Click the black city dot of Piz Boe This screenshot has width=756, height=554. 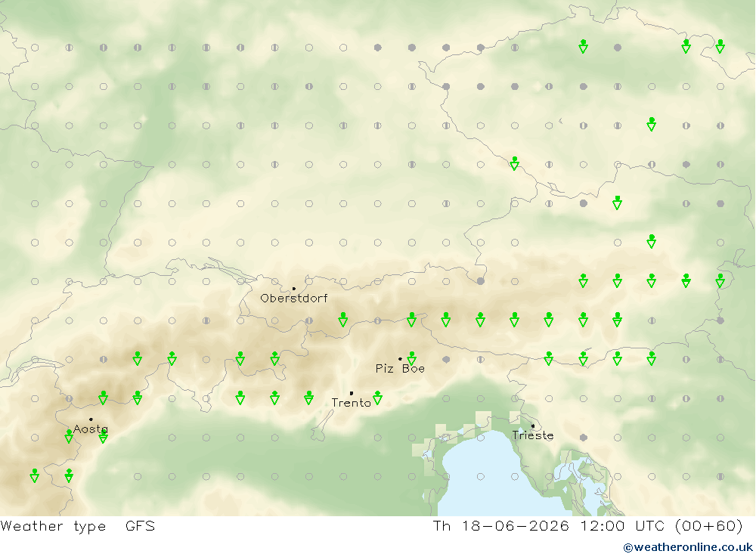point(400,359)
